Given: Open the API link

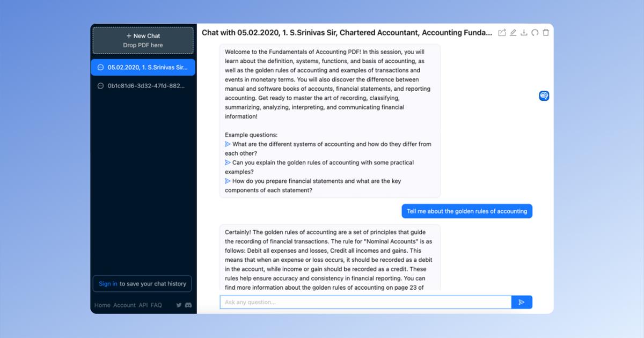Looking at the screenshot, I should tap(143, 305).
